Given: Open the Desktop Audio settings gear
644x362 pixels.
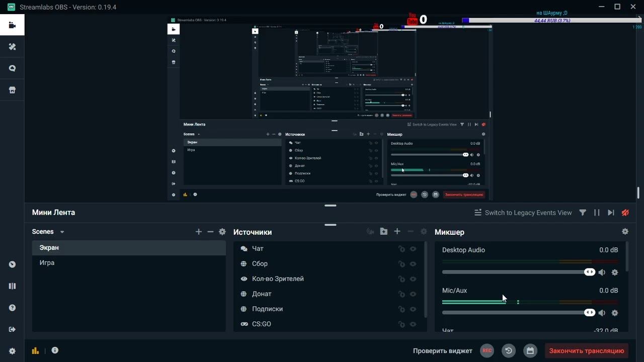Looking at the screenshot, I should (x=614, y=272).
